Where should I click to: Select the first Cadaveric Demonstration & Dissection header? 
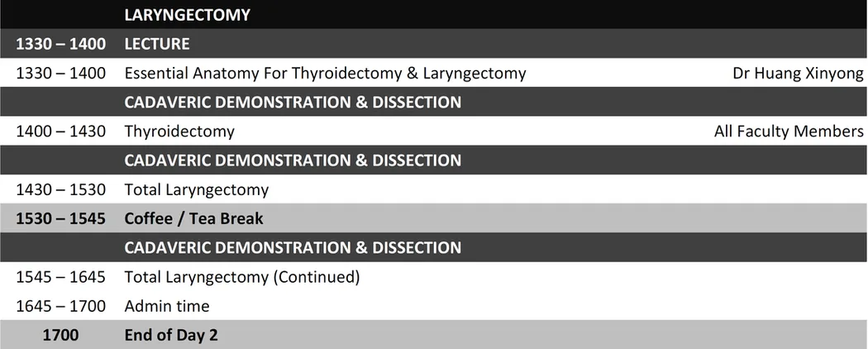click(293, 102)
